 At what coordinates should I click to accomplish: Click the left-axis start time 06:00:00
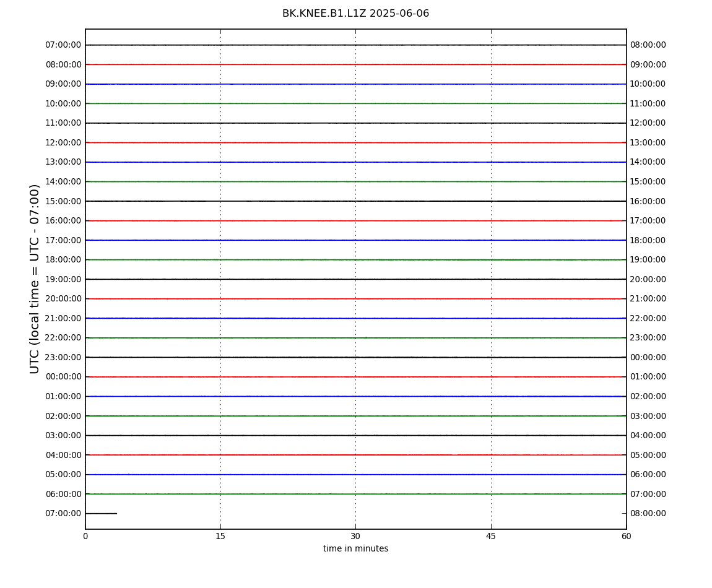(x=64, y=494)
